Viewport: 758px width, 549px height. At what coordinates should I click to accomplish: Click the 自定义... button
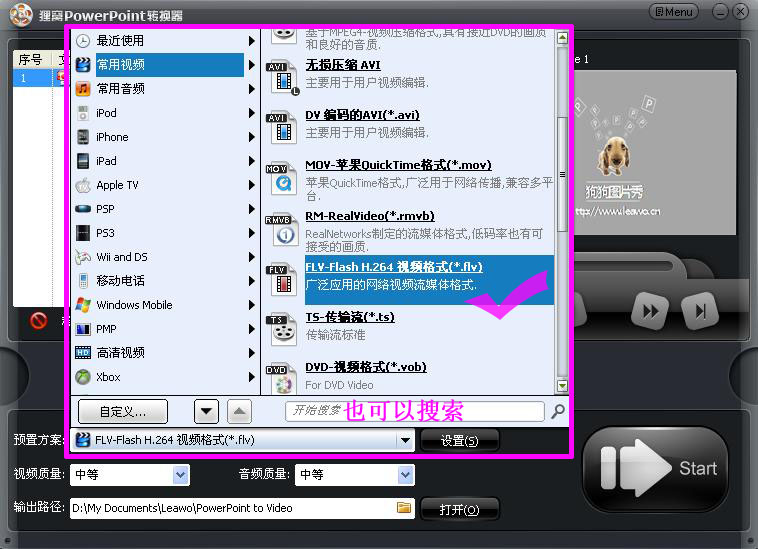pyautogui.click(x=123, y=412)
